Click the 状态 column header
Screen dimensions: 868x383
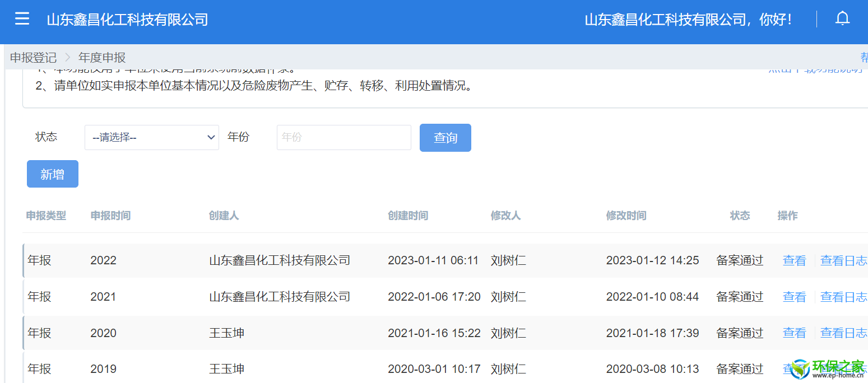[x=740, y=216]
